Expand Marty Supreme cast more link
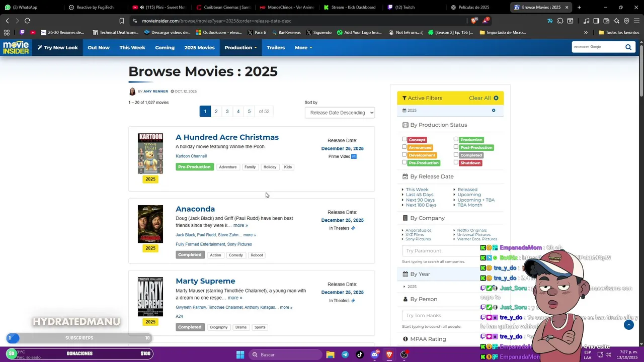 click(x=286, y=307)
